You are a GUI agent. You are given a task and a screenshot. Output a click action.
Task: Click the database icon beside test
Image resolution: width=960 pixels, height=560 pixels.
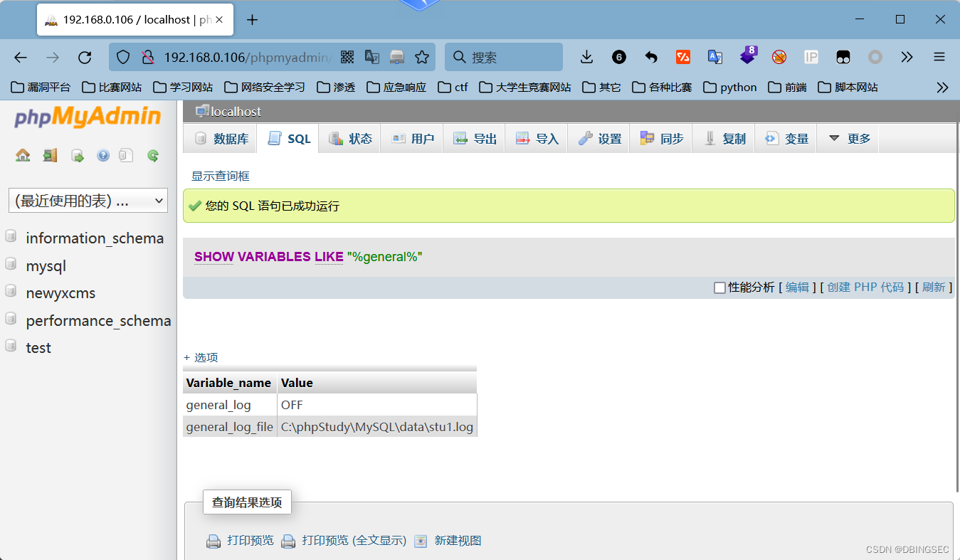tap(11, 346)
